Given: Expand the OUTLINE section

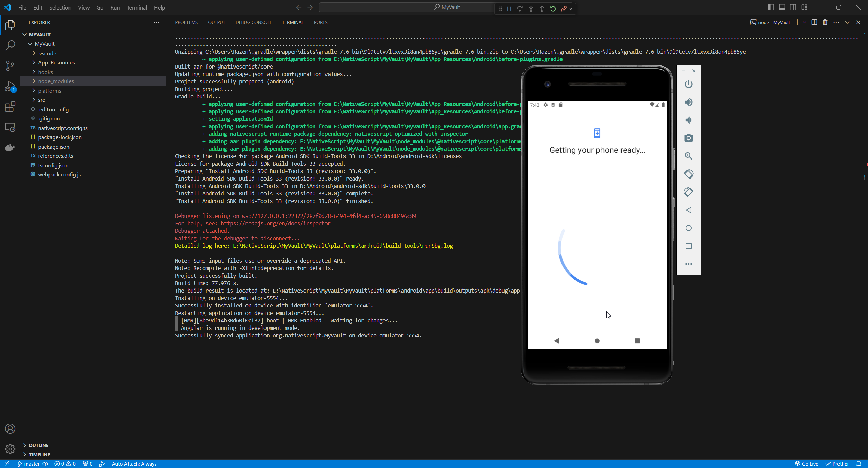Looking at the screenshot, I should (x=39, y=445).
